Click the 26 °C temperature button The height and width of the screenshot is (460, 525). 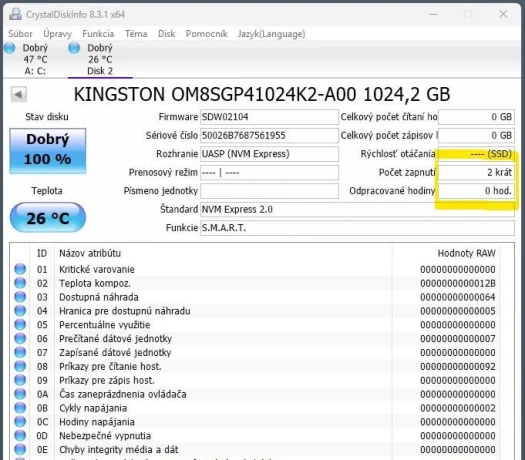tap(48, 218)
